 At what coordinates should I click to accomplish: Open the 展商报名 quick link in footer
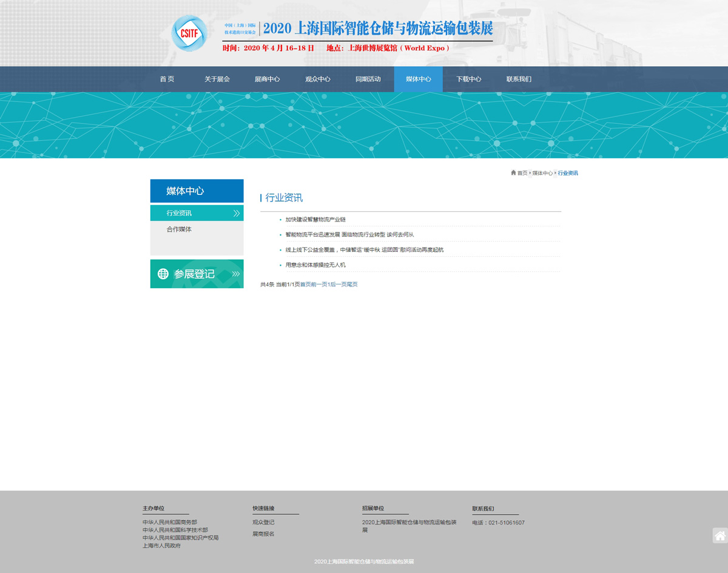pyautogui.click(x=263, y=534)
